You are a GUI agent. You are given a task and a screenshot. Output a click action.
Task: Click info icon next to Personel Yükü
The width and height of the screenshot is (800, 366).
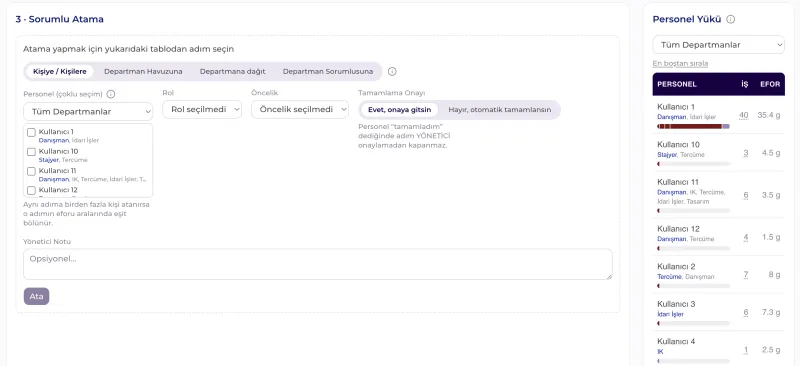(x=731, y=19)
